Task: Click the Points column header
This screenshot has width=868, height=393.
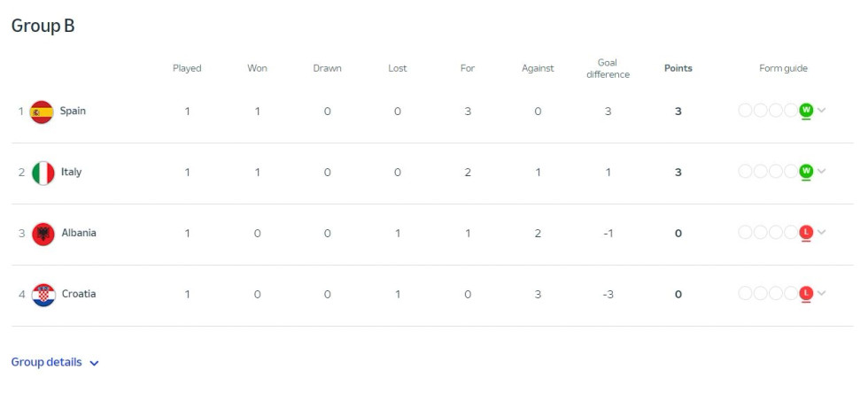Action: point(678,68)
